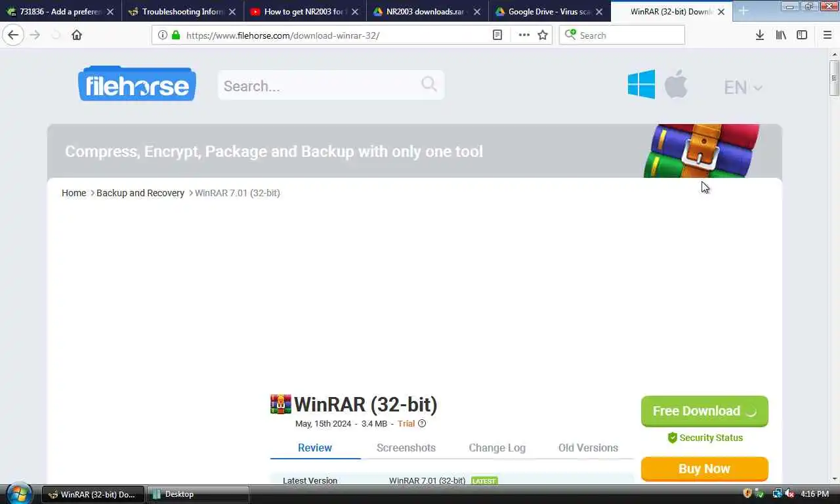Click the Home breadcrumb link
Viewport: 840px width, 504px height.
pos(73,193)
